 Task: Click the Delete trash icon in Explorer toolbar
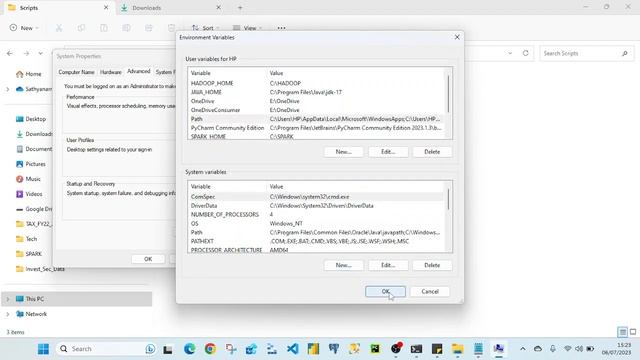click(171, 28)
